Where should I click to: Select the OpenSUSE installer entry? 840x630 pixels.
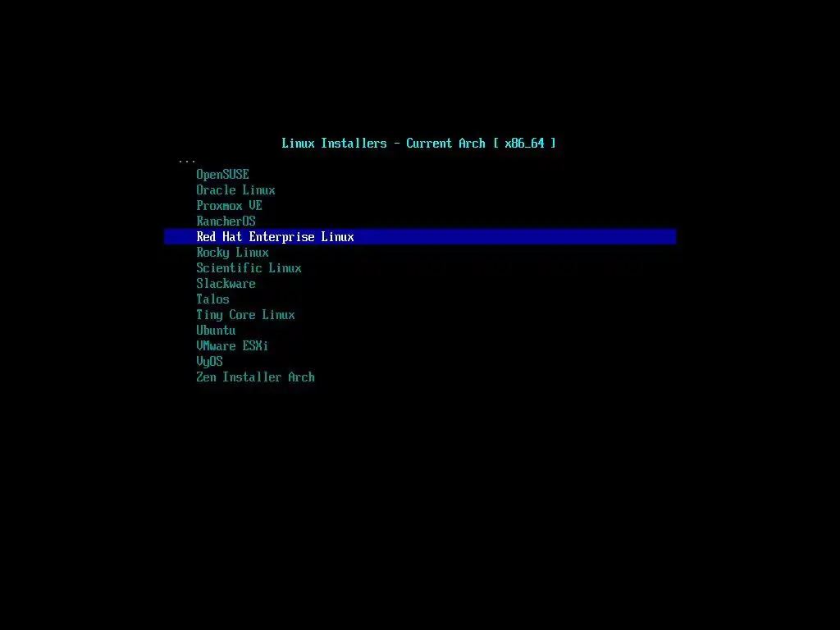tap(222, 175)
